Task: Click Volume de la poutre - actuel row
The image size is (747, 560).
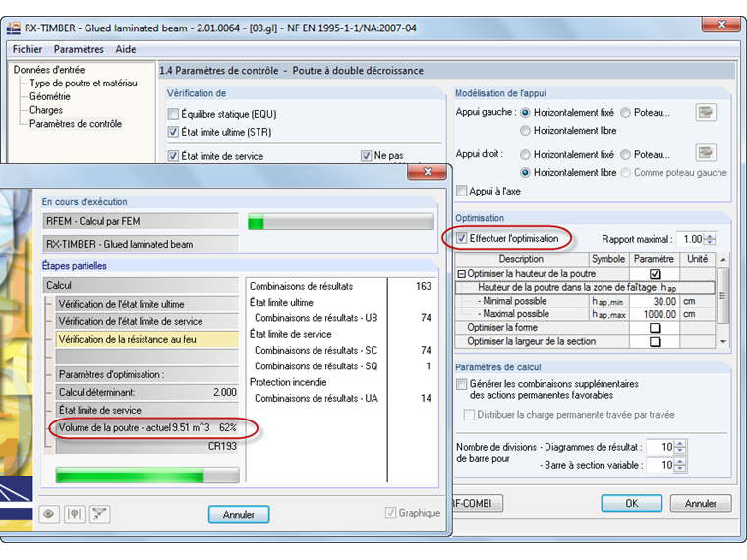Action: (147, 428)
